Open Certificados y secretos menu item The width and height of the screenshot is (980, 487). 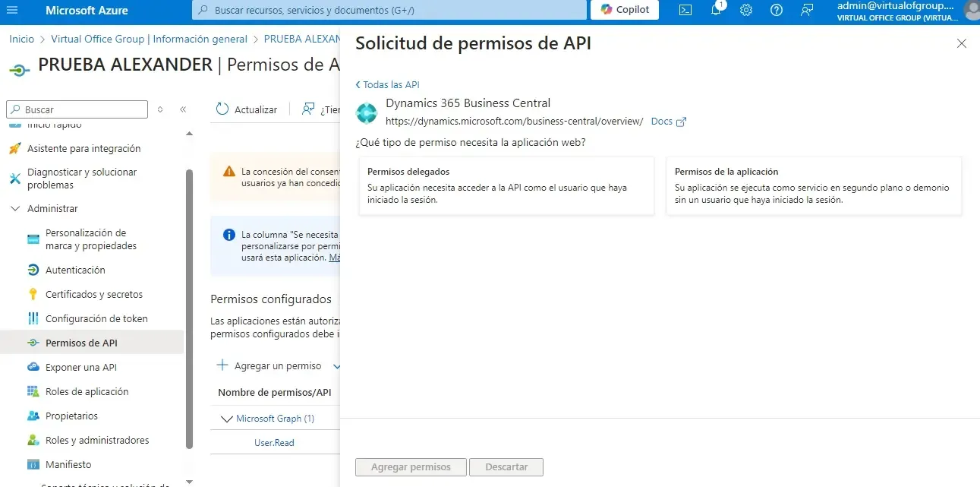point(93,294)
